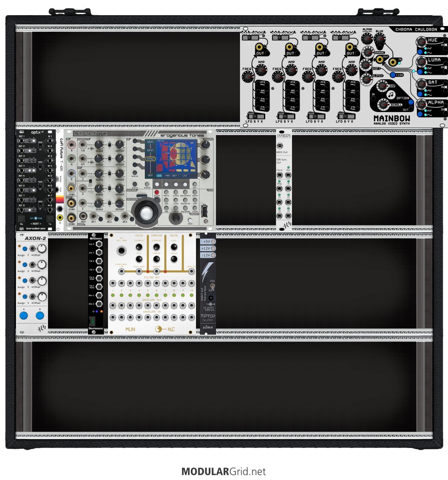Toggle first oscillator MODE switch LFO S Y X
The image size is (448, 480).
tap(256, 116)
